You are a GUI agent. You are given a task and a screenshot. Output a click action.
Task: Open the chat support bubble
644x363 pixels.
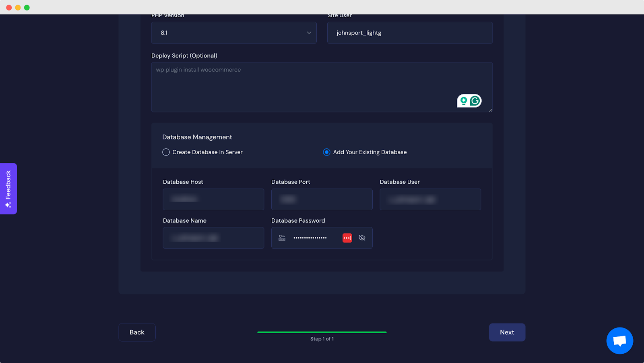click(619, 340)
